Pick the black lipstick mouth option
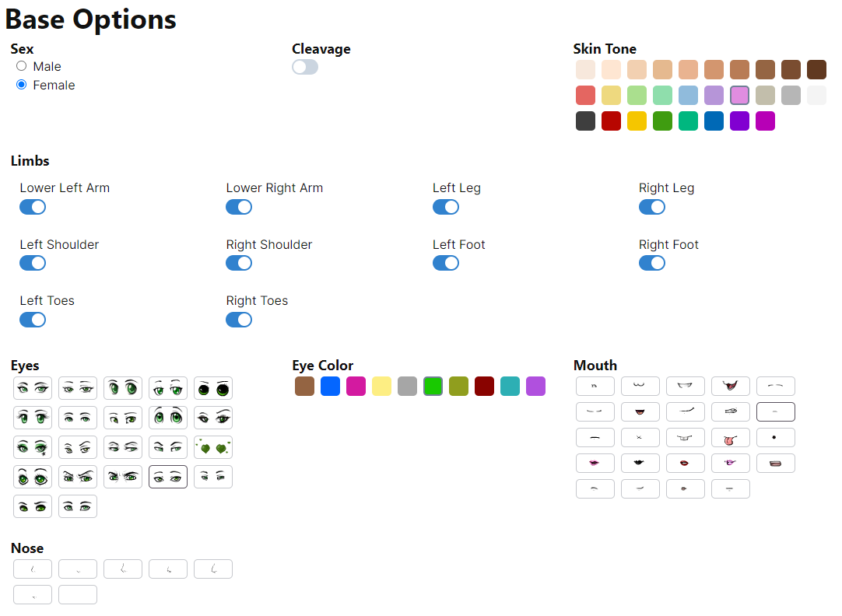 (640, 464)
